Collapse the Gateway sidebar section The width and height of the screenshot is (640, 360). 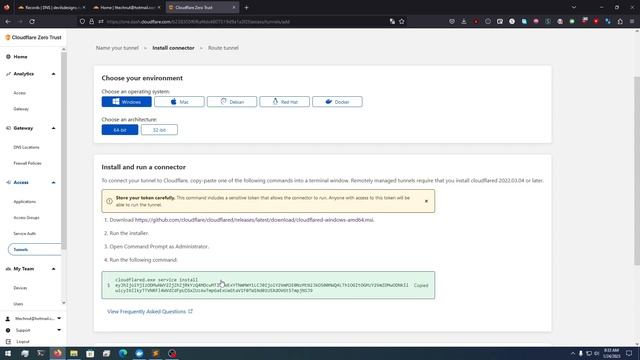53,128
